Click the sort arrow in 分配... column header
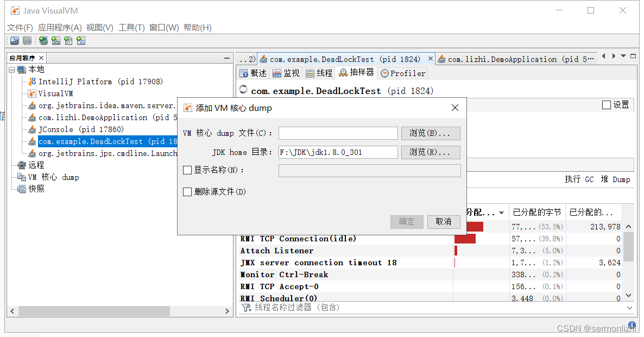Image resolution: width=644 pixels, height=337 pixels. pyautogui.click(x=502, y=213)
